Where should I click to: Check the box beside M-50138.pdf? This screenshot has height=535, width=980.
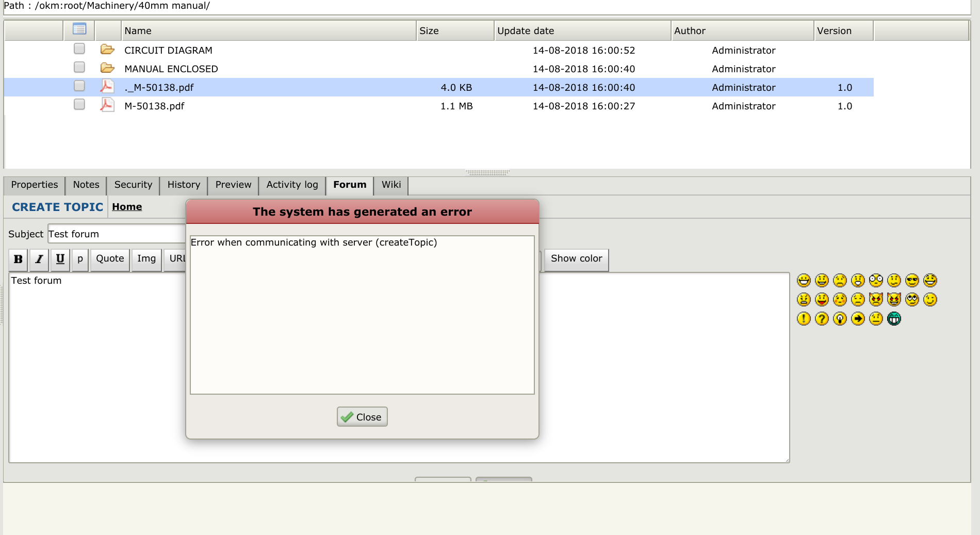click(79, 105)
